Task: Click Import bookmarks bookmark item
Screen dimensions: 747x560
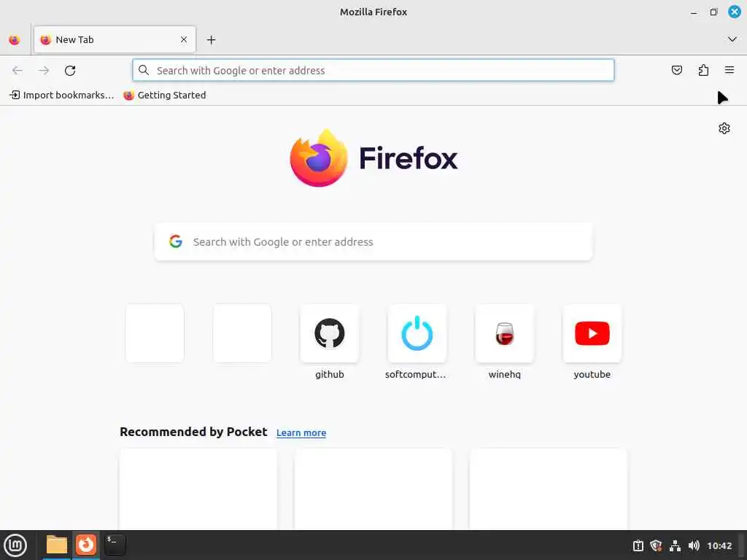Action: tap(62, 96)
